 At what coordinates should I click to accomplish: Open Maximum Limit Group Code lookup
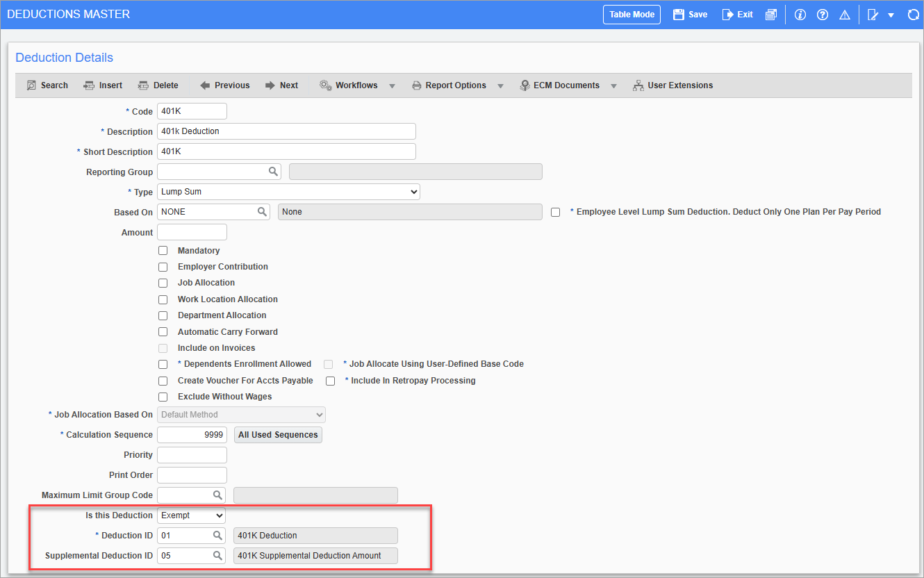217,495
